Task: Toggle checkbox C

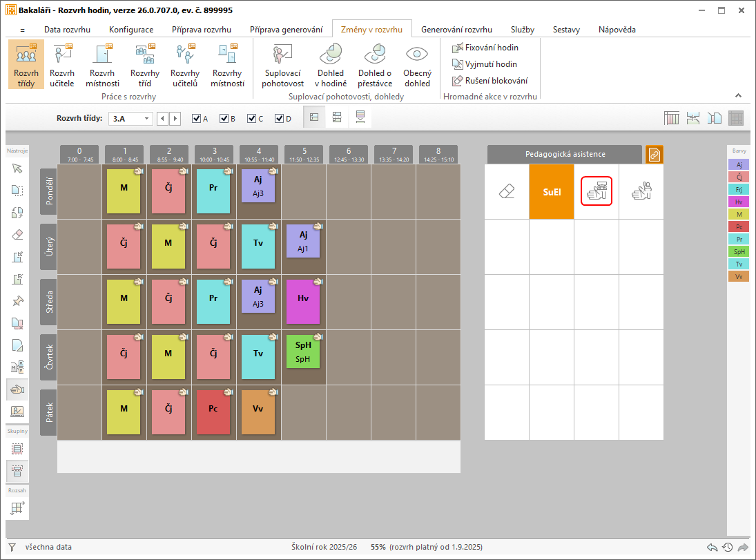Action: point(251,119)
